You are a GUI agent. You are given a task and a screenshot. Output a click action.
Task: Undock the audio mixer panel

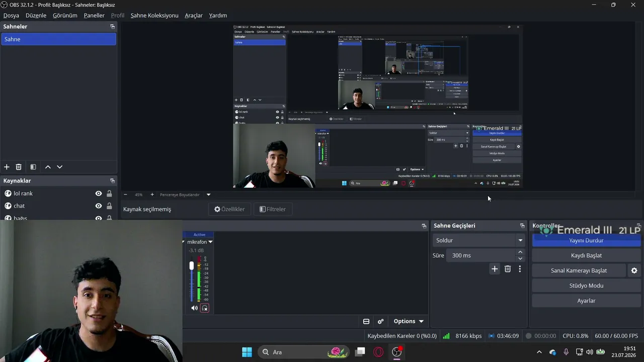click(x=424, y=226)
